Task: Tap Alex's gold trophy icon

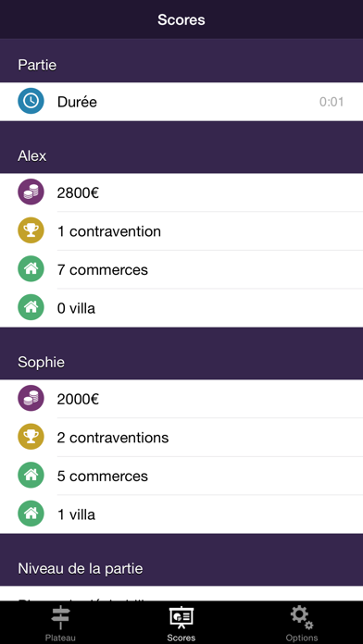Action: point(31,230)
